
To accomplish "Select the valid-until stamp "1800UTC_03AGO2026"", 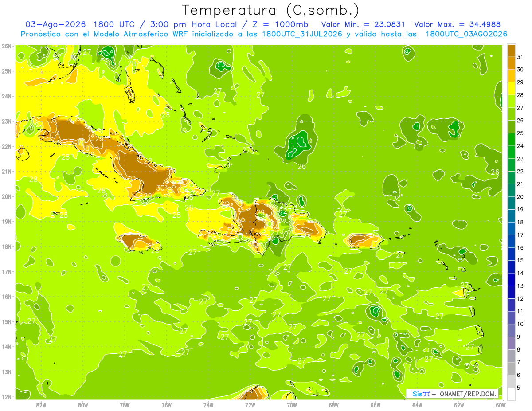I will (x=466, y=34).
